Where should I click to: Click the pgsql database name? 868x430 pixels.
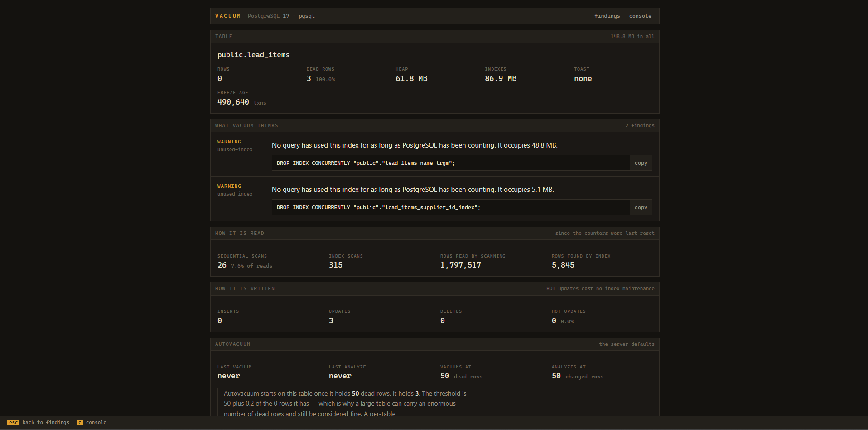click(306, 16)
